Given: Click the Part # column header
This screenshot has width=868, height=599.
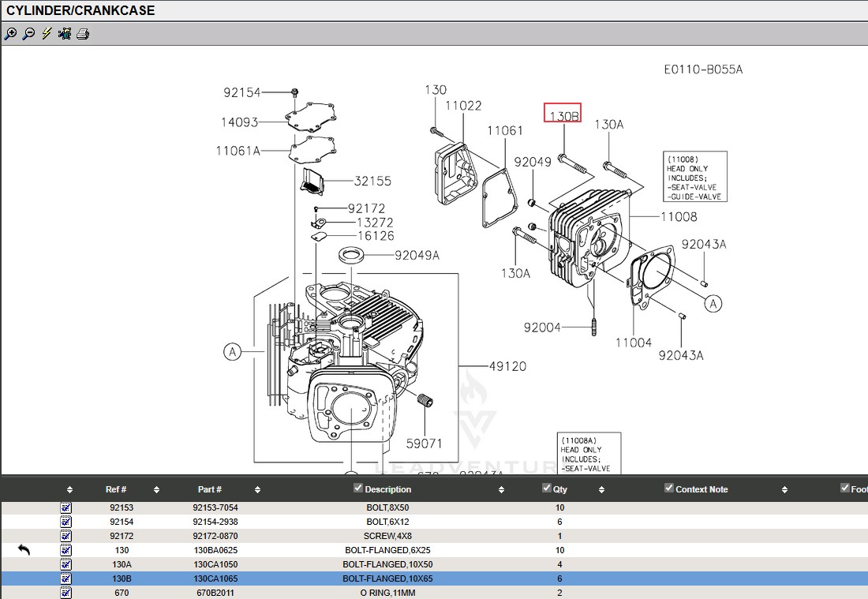Looking at the screenshot, I should tap(209, 489).
